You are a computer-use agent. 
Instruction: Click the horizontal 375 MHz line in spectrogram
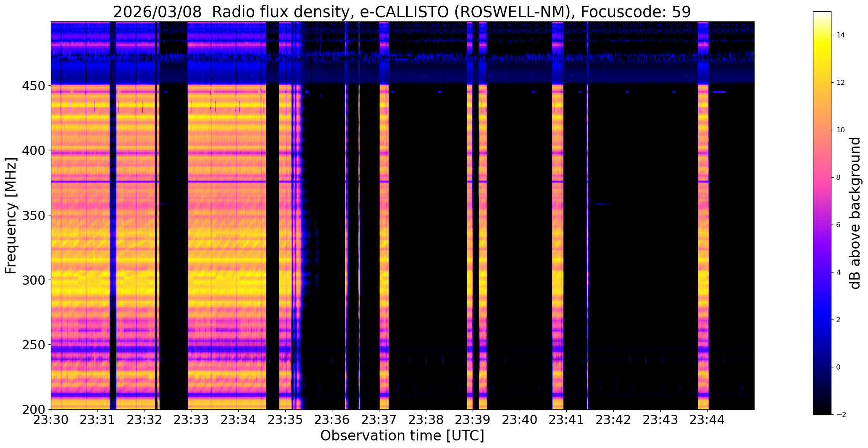tap(158, 182)
